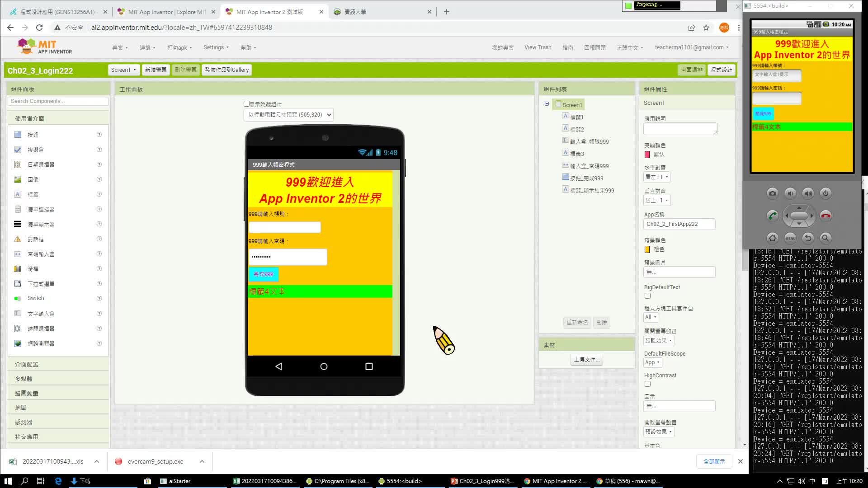
Task: Click emulator search button
Action: pyautogui.click(x=826, y=238)
